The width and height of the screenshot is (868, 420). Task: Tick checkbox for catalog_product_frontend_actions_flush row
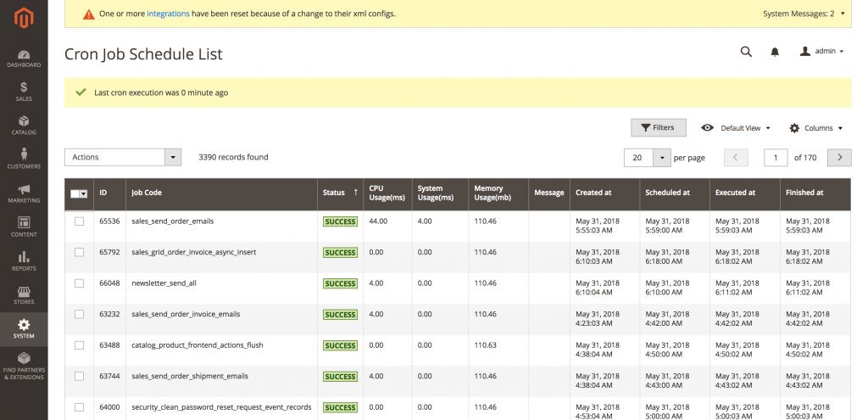(80, 345)
